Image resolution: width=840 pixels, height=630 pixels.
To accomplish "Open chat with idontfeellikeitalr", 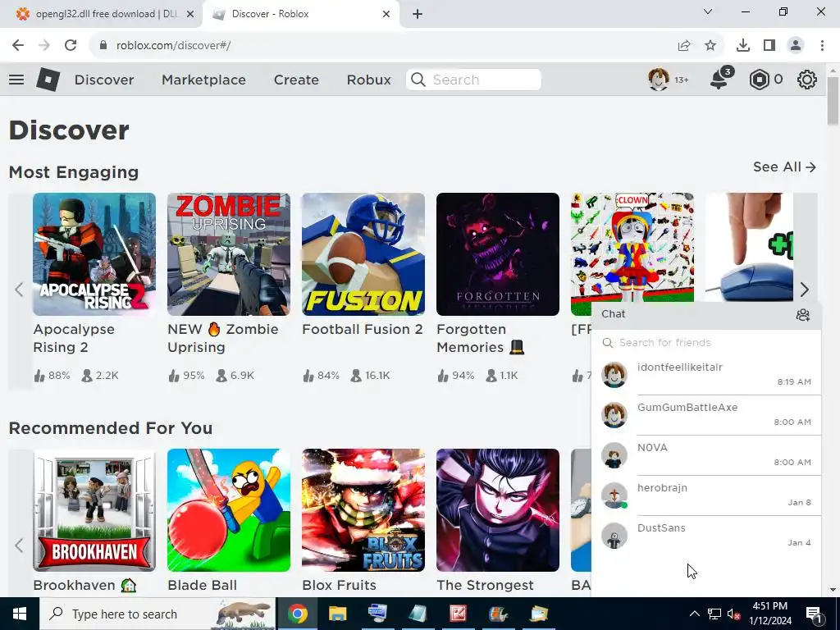I will pos(706,375).
